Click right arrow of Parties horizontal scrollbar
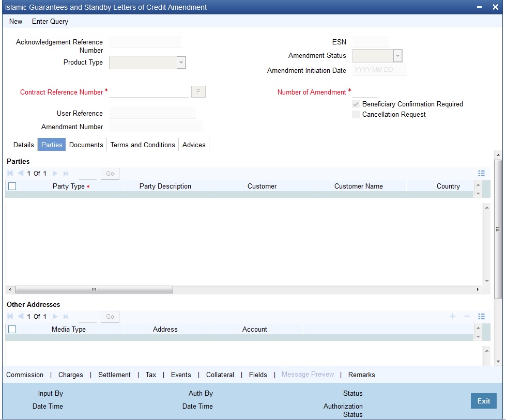 click(478, 289)
